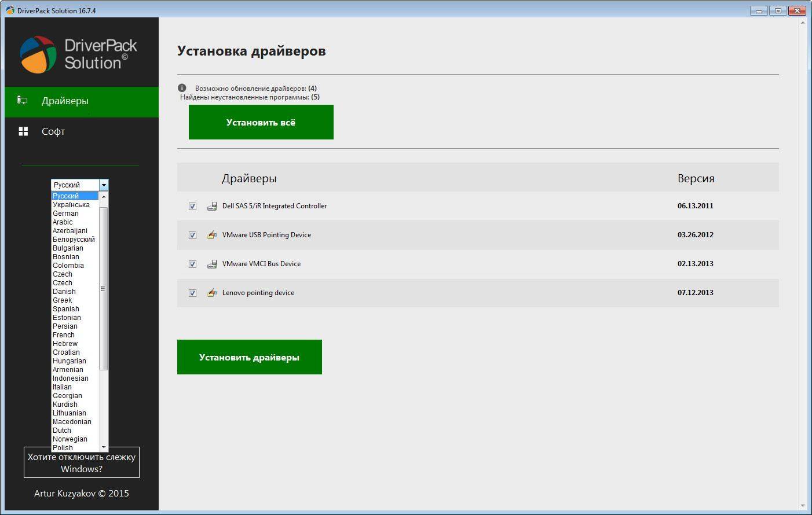
Task: Select Estonian language option
Action: 75,317
